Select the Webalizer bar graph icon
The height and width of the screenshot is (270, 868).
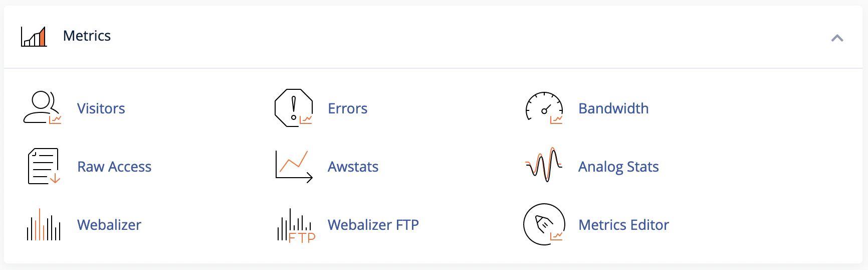pos(44,224)
